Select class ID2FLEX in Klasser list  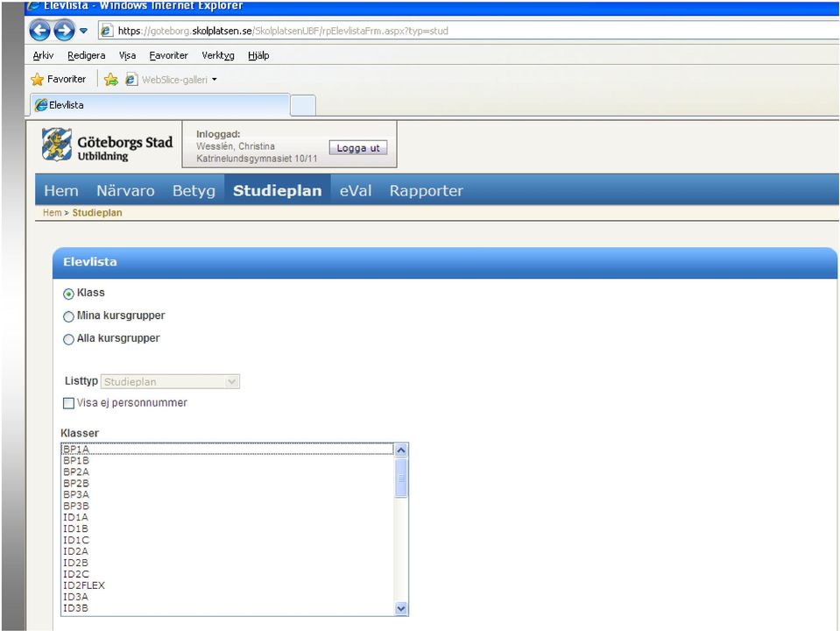[228, 585]
